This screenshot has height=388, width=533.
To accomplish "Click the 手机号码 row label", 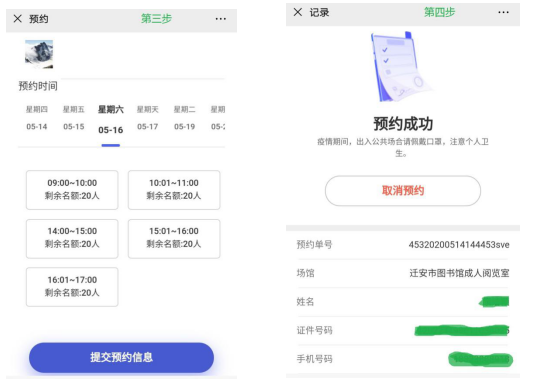I will pyautogui.click(x=314, y=359).
